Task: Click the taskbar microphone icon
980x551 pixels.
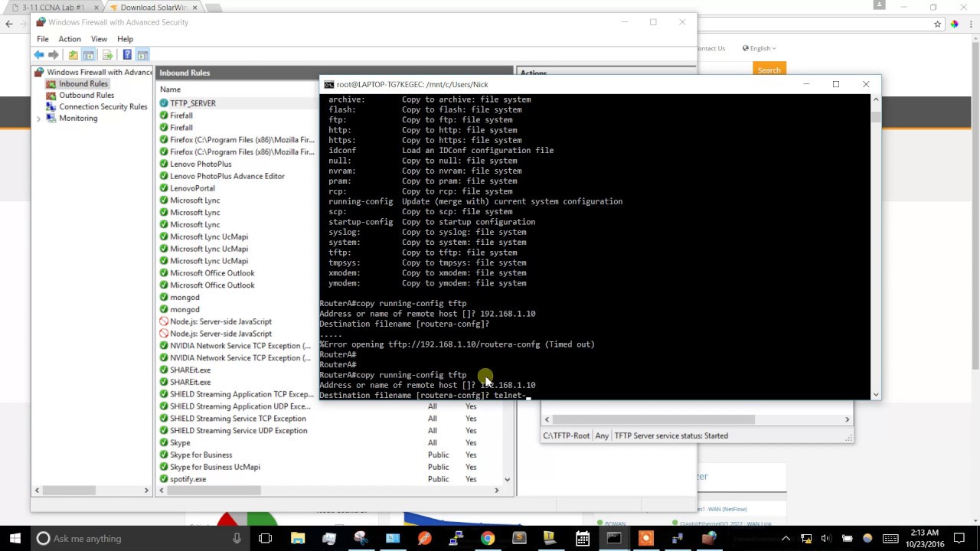Action: pyautogui.click(x=237, y=538)
